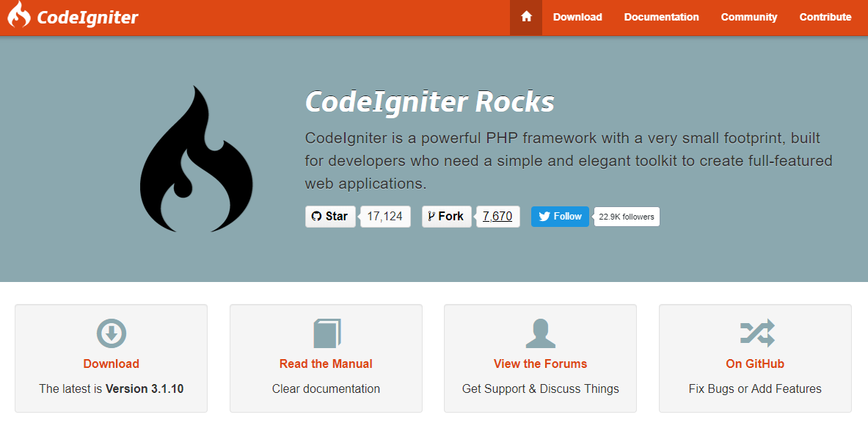
Task: Open the View the Forums link
Action: pos(540,364)
